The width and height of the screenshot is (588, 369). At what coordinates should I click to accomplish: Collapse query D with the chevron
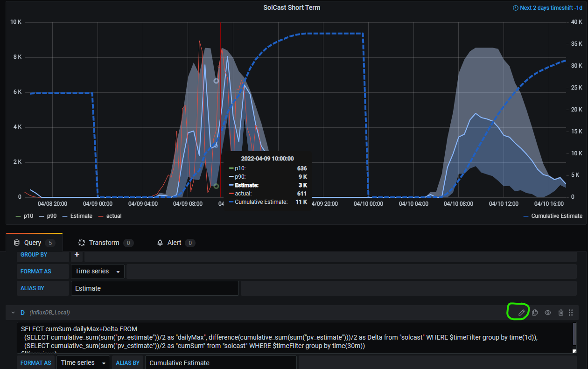point(13,313)
